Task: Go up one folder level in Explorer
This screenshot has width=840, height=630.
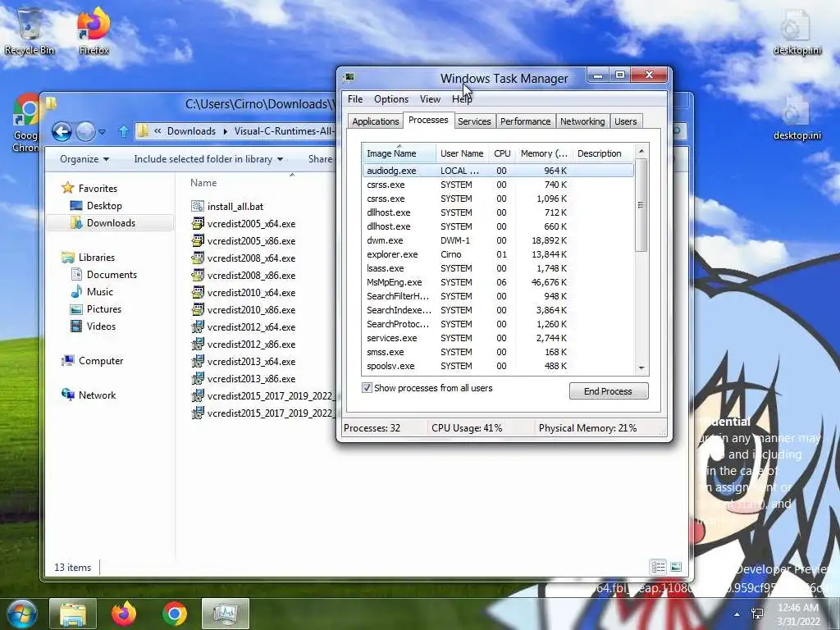Action: tap(124, 131)
